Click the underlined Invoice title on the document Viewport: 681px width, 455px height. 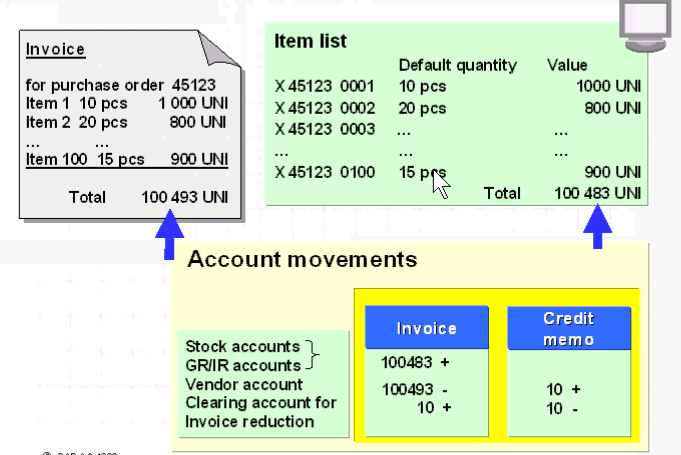[x=55, y=49]
